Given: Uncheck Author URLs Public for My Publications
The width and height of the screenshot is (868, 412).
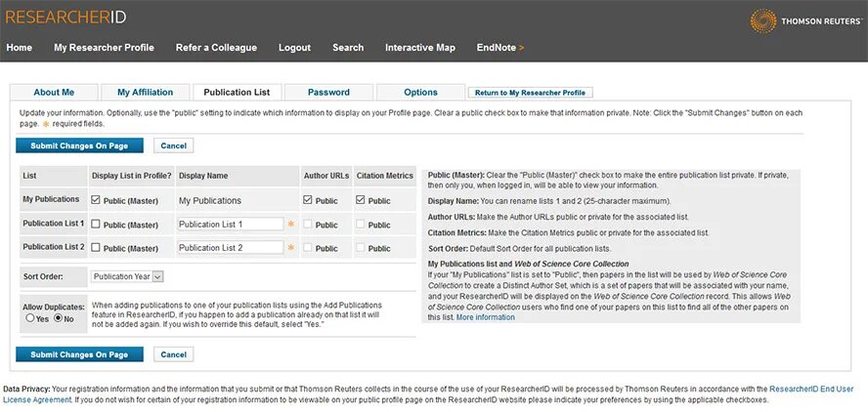Looking at the screenshot, I should coord(308,200).
